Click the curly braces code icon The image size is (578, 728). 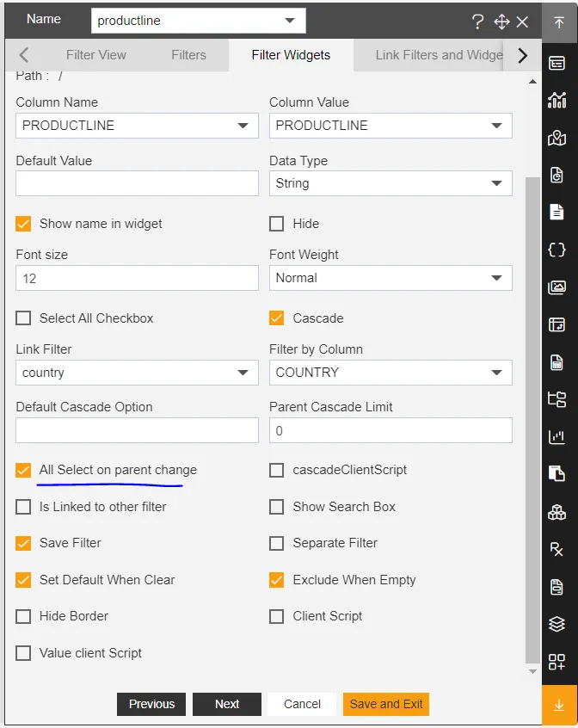tap(557, 250)
